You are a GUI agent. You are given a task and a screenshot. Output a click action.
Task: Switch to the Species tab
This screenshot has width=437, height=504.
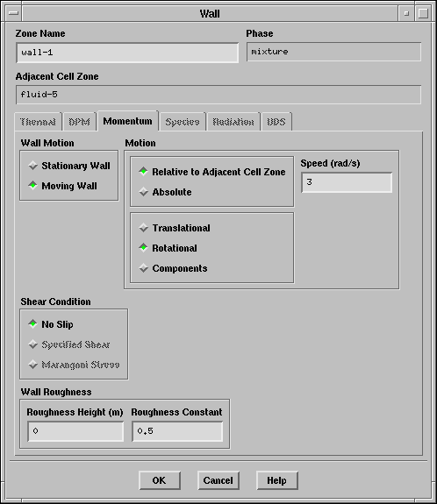click(x=183, y=122)
